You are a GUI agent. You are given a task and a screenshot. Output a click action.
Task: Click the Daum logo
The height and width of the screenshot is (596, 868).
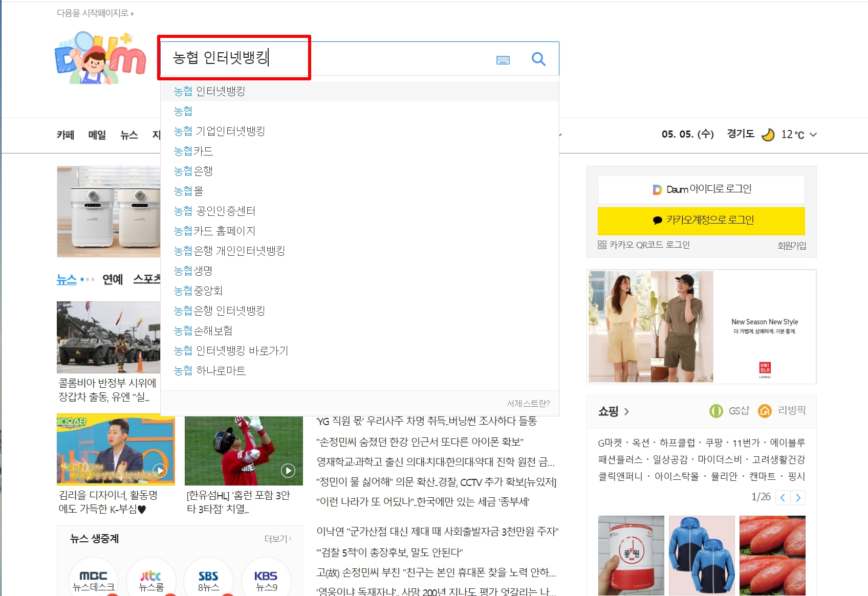pos(100,58)
